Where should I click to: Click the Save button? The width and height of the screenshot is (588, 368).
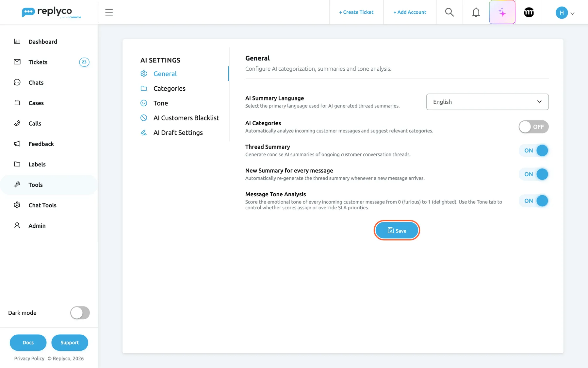coord(397,231)
